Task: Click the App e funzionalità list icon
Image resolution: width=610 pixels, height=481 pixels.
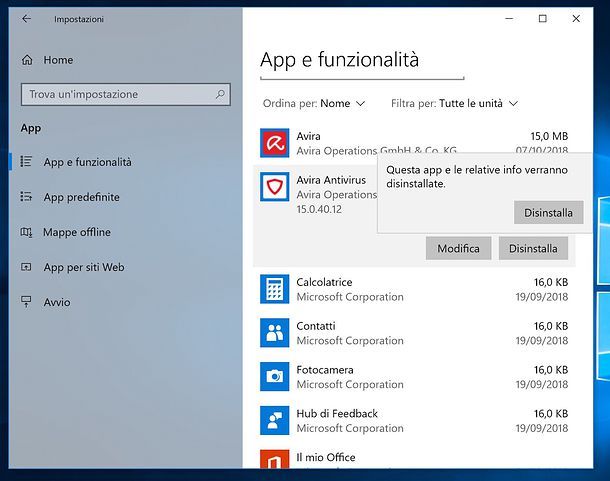Action: click(26, 161)
